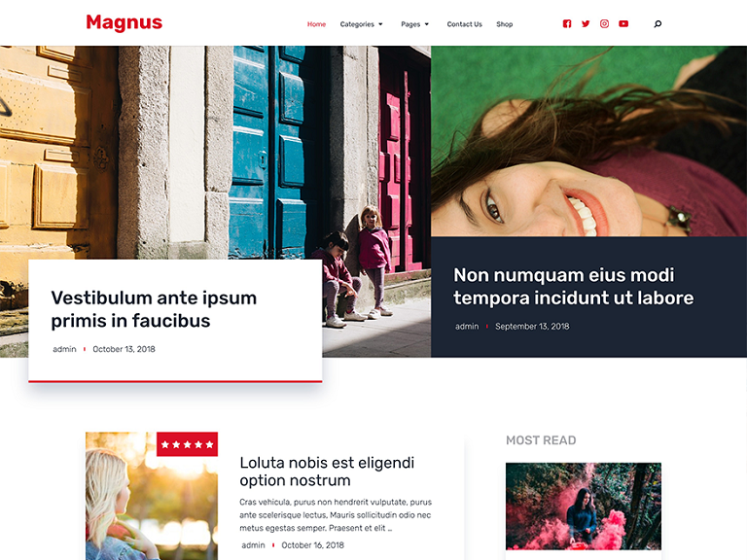747x560 pixels.
Task: Select the Home menu item
Action: (316, 24)
